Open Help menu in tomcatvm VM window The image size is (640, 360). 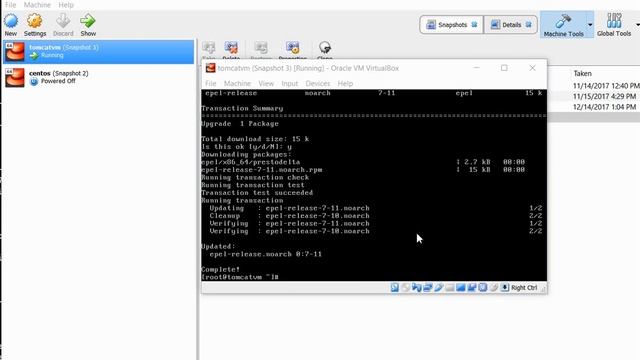pos(345,83)
